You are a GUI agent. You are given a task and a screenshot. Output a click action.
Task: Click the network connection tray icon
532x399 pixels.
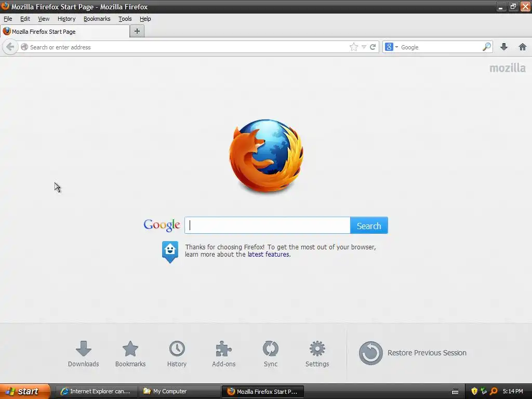[x=484, y=391]
